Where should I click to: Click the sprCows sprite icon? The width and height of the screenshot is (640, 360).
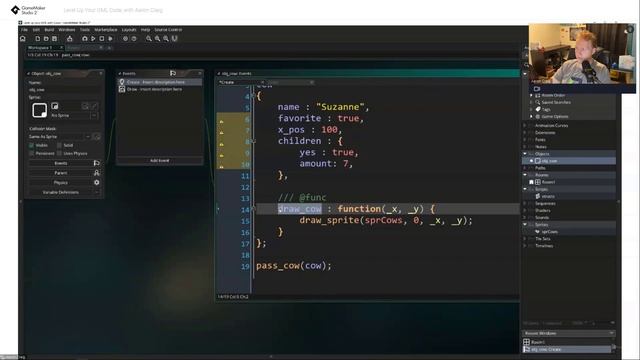[538, 231]
